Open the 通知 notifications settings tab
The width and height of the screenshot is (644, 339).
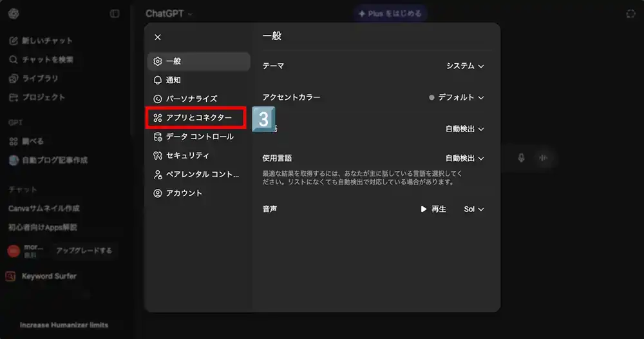(x=173, y=80)
